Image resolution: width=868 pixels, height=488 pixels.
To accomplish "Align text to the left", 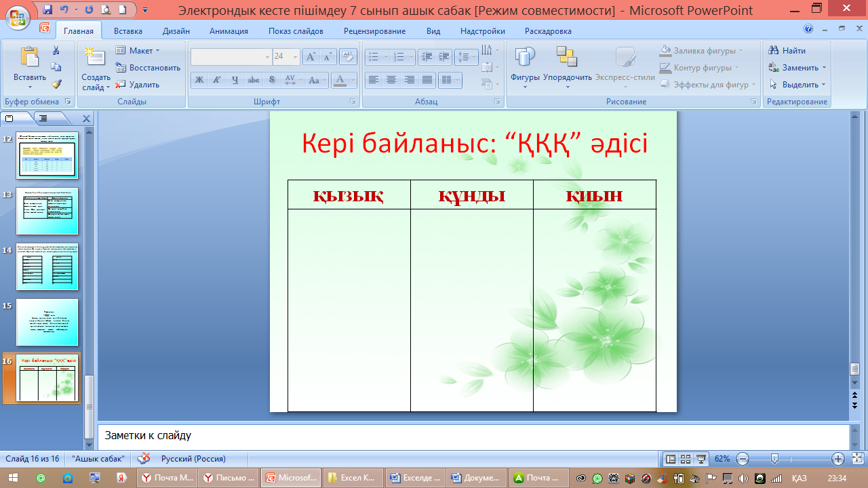I will (373, 80).
